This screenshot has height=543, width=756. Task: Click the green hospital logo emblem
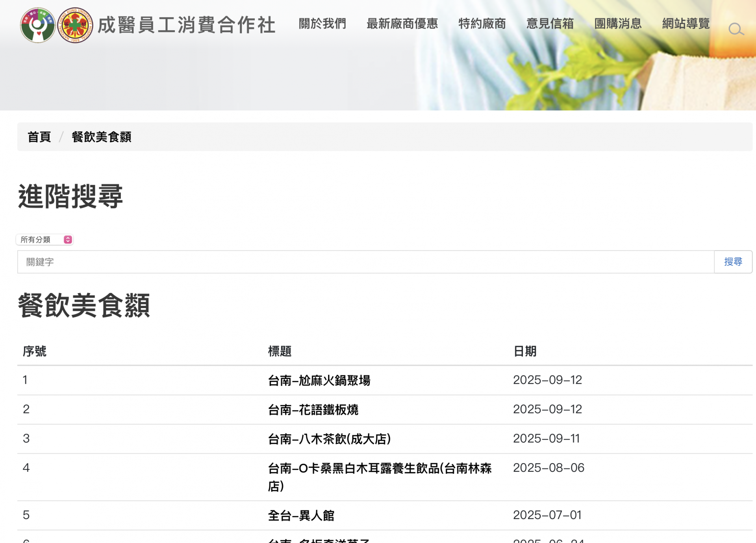point(38,25)
